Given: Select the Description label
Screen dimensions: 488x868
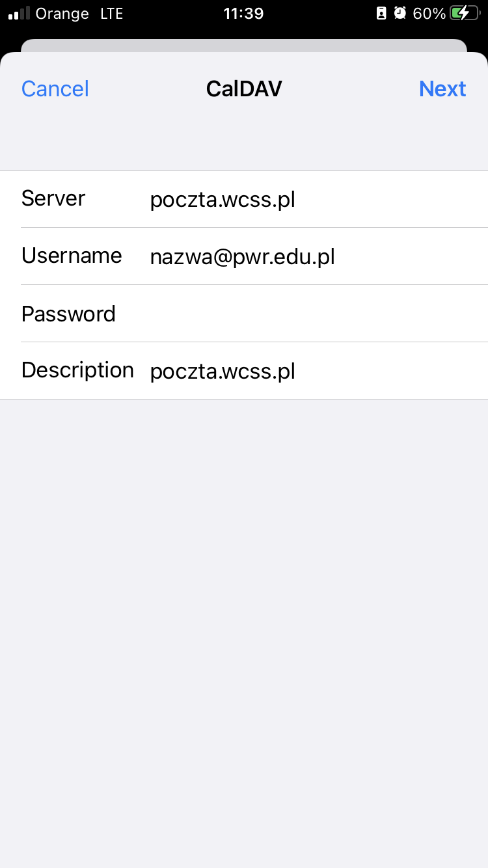Looking at the screenshot, I should (77, 370).
